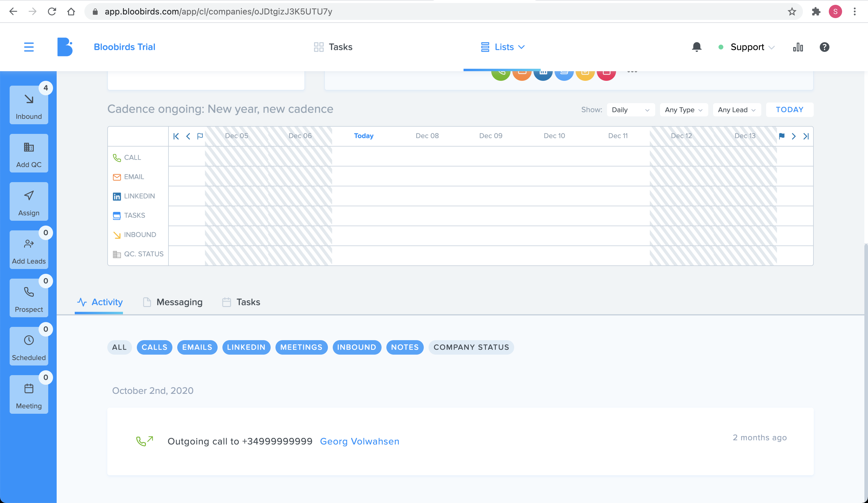Go to next cadence day
Image resolution: width=868 pixels, height=503 pixels.
click(794, 136)
